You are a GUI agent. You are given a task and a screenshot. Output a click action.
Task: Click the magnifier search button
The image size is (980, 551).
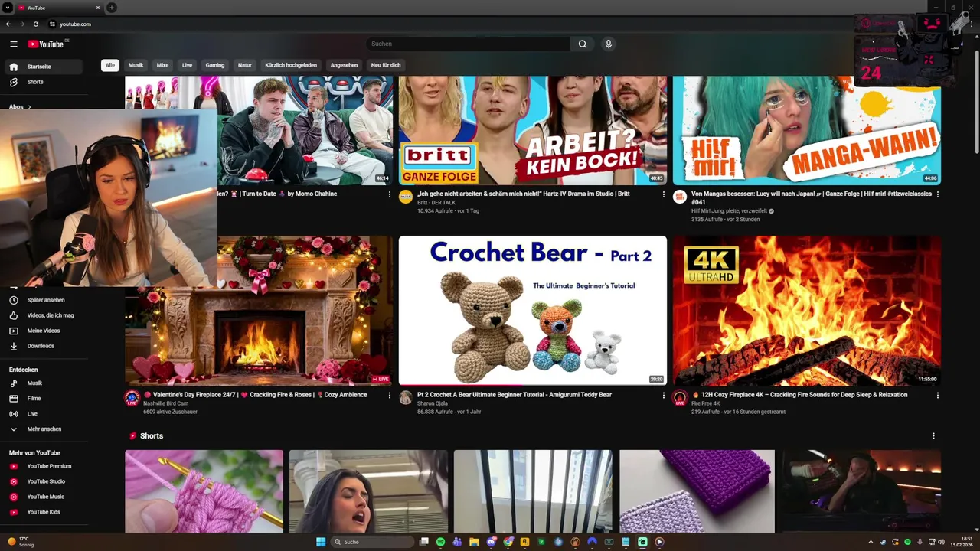click(x=582, y=44)
